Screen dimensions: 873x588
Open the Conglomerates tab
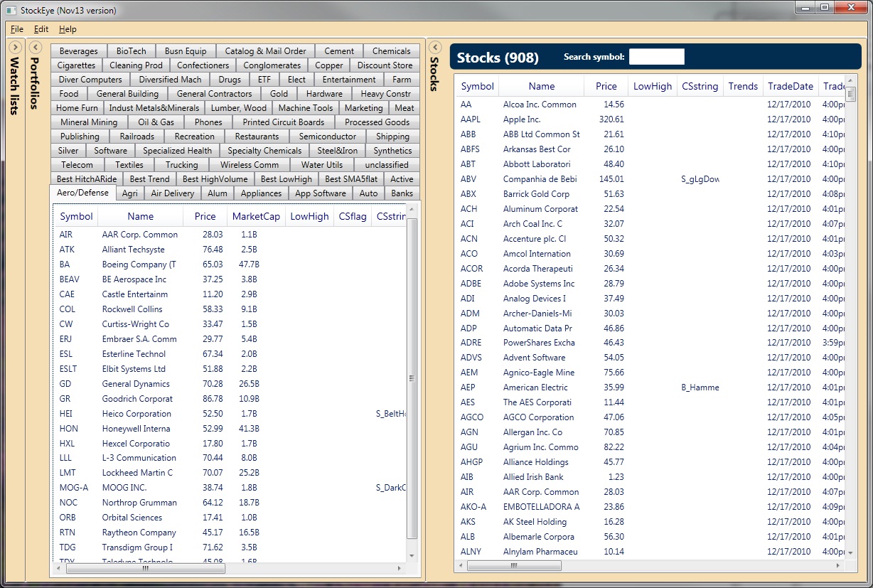point(272,65)
